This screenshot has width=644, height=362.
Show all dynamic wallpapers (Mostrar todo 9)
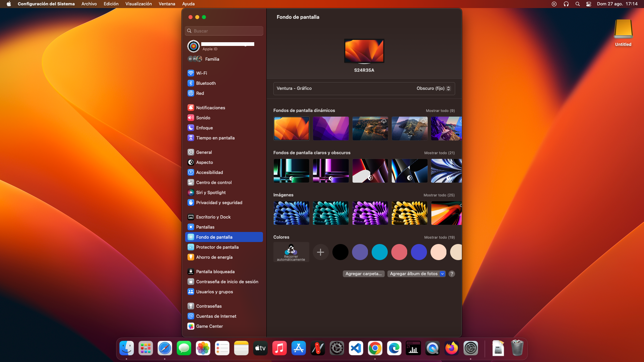click(x=440, y=111)
